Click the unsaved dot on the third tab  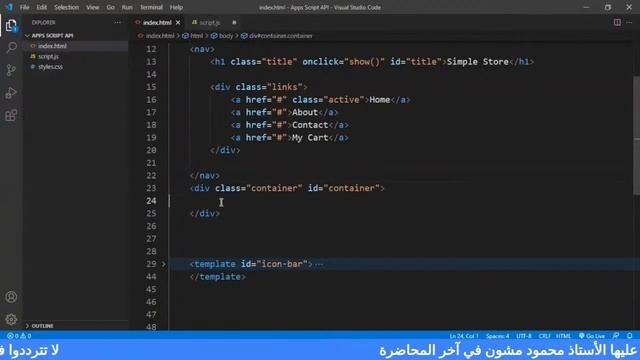[x=234, y=22]
